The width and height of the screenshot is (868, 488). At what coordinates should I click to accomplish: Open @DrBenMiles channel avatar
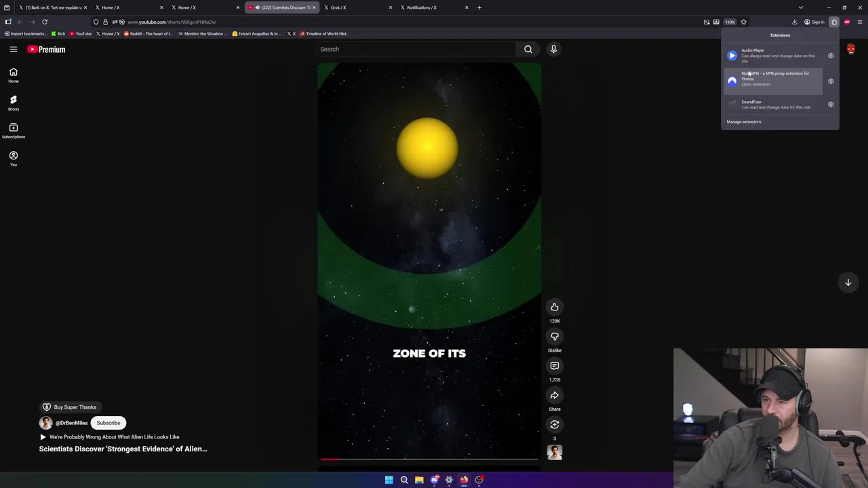45,423
